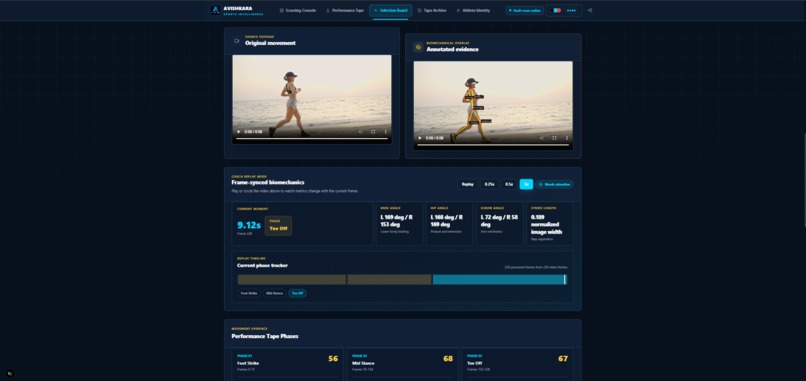Viewport: 806px width, 381px height.
Task: Open the Foot Strike phase card scored 56
Action: [287, 365]
